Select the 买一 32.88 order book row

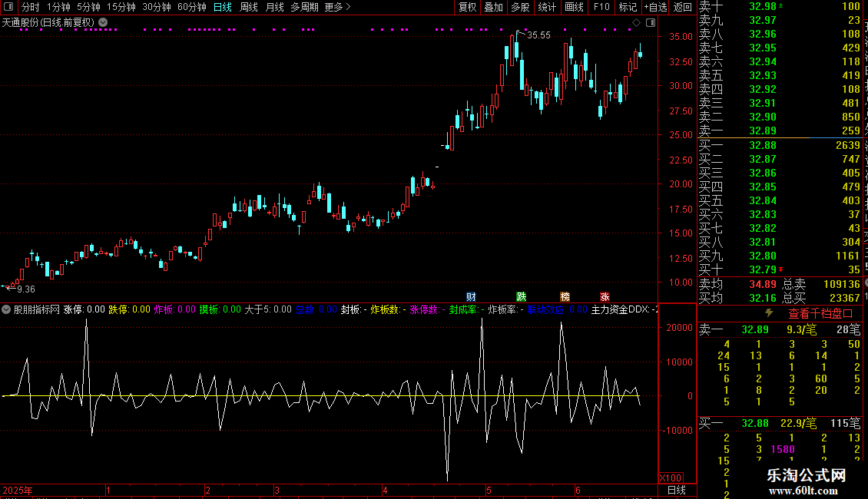click(780, 145)
